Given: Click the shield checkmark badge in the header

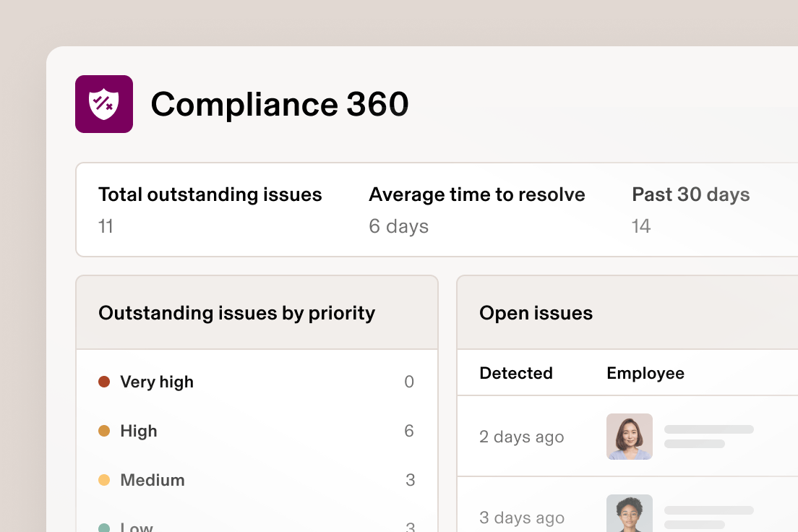Looking at the screenshot, I should click(x=104, y=104).
